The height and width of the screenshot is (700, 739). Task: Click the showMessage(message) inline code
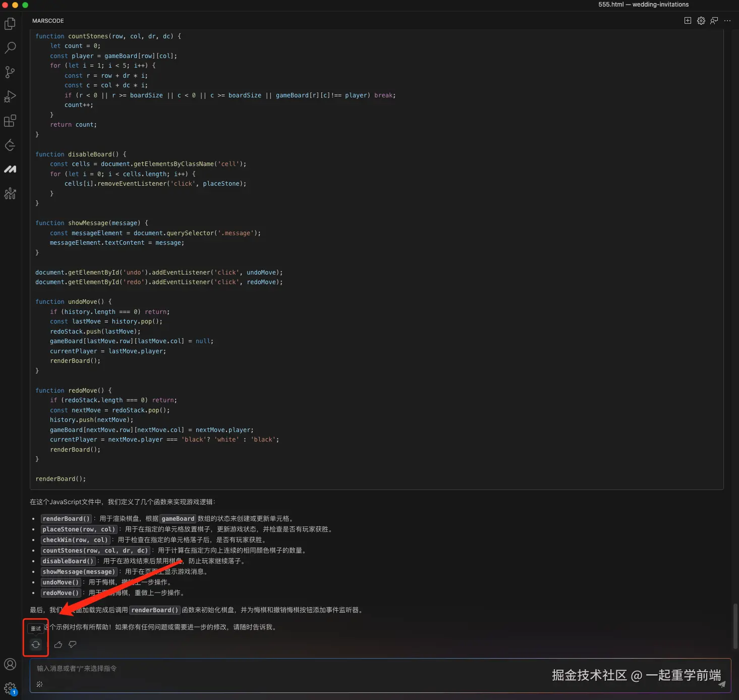(x=79, y=572)
